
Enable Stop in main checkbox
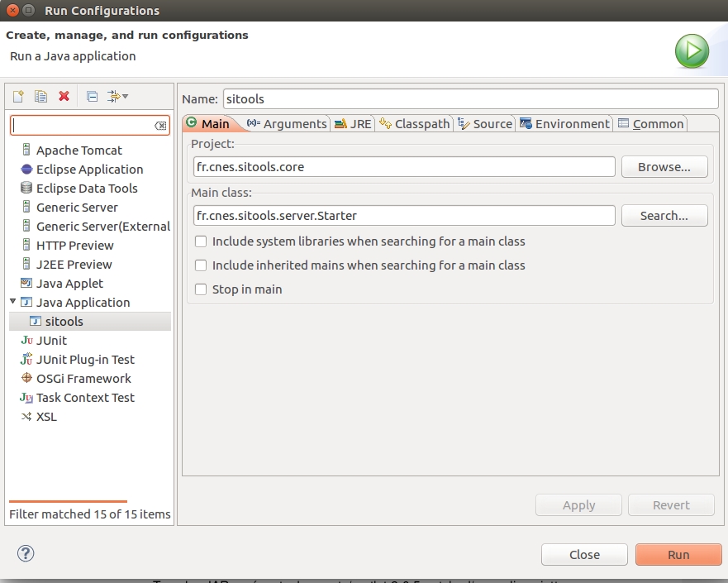pyautogui.click(x=201, y=289)
